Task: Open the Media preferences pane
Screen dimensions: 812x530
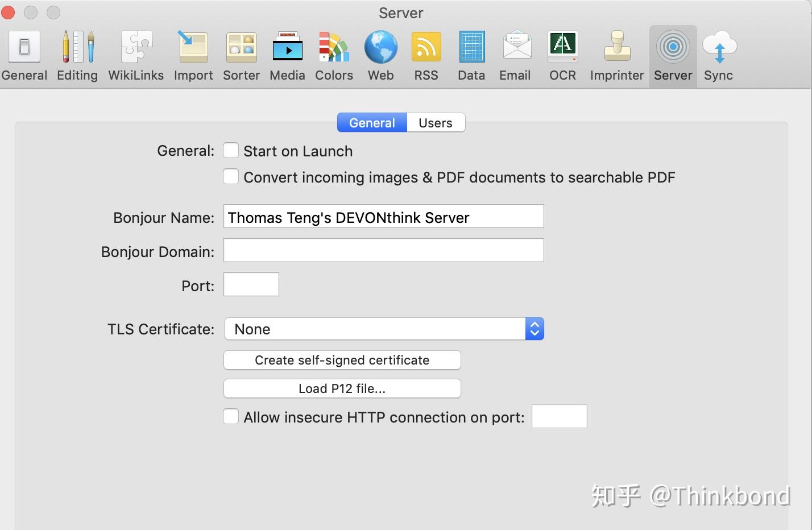Action: 287,54
